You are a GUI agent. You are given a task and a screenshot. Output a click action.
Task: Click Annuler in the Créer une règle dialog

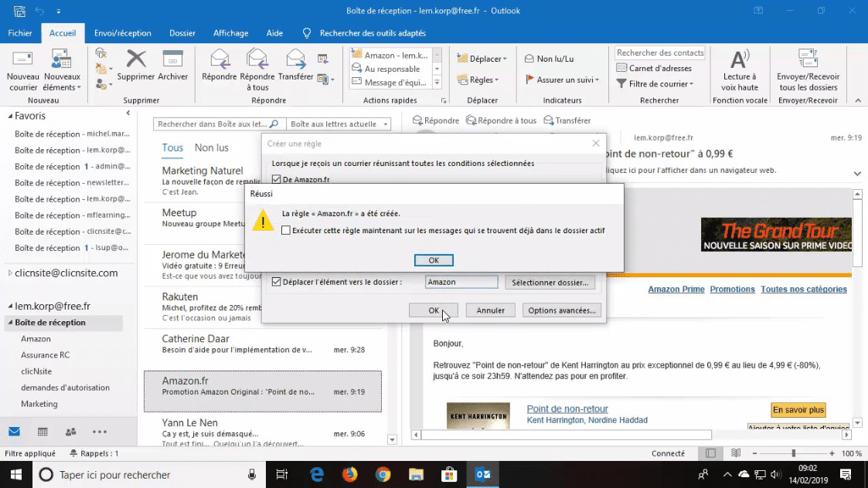[491, 310]
